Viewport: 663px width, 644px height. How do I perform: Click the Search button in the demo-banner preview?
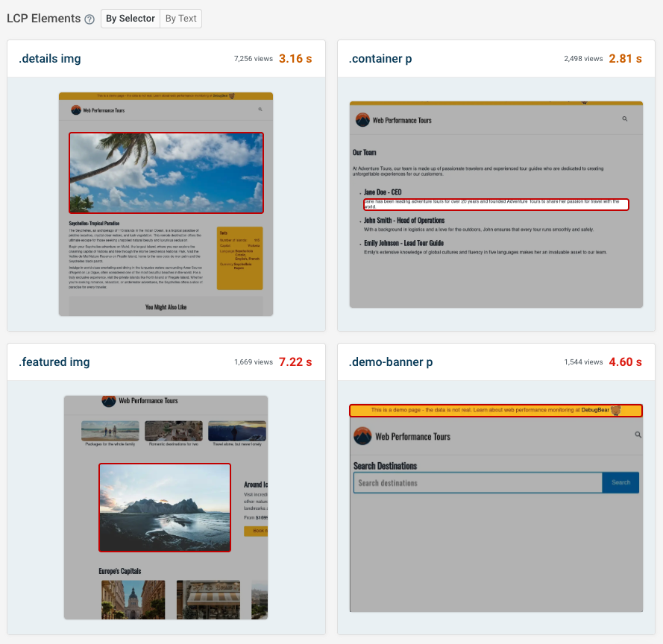pos(620,482)
